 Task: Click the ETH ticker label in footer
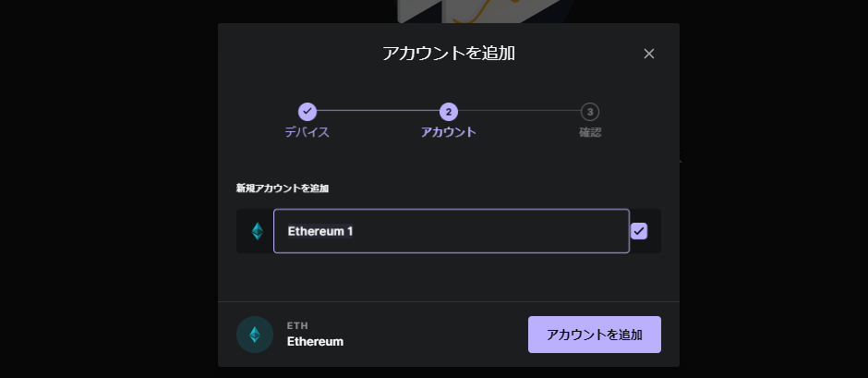[298, 326]
